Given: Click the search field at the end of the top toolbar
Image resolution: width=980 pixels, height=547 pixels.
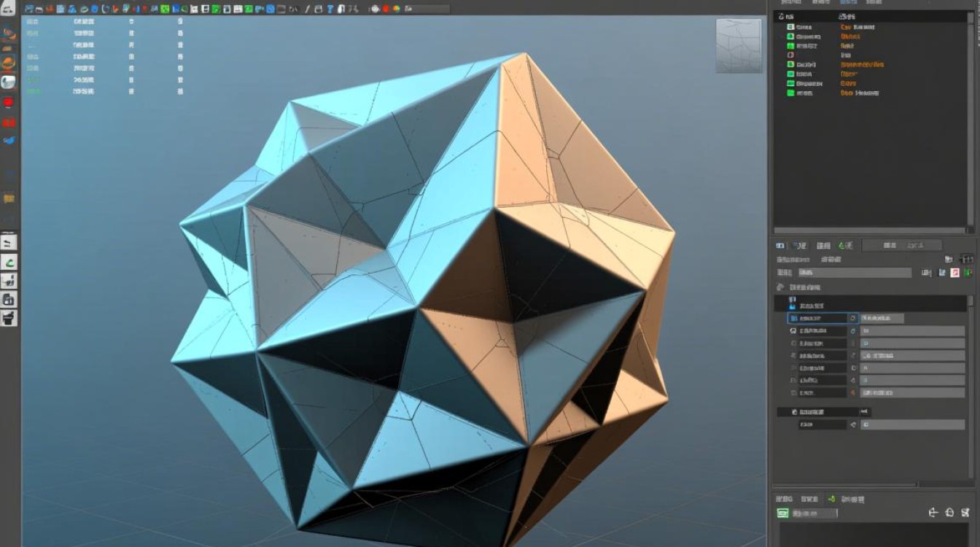Looking at the screenshot, I should [x=427, y=9].
